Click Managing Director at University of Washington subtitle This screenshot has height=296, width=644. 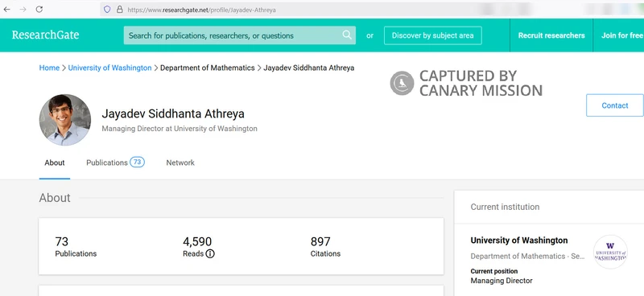[x=180, y=129]
